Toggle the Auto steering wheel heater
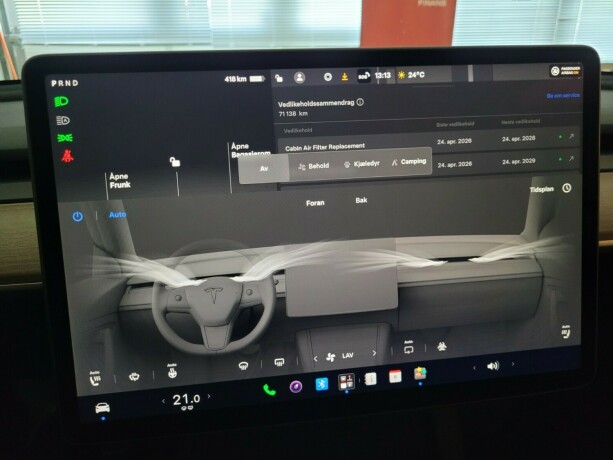The image size is (613, 460). pyautogui.click(x=172, y=371)
